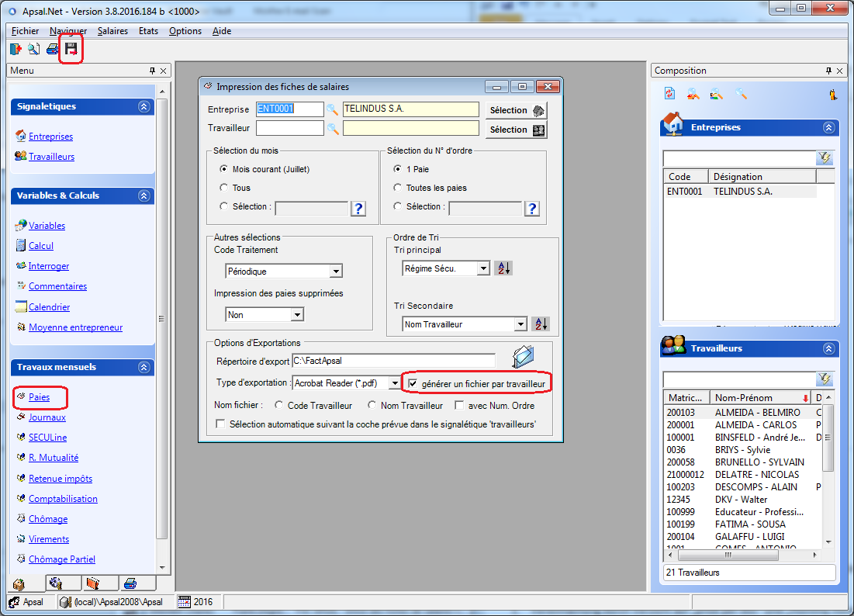Click the filter icon in Entreprises panel
Screen dimensions: 854x616
click(824, 158)
